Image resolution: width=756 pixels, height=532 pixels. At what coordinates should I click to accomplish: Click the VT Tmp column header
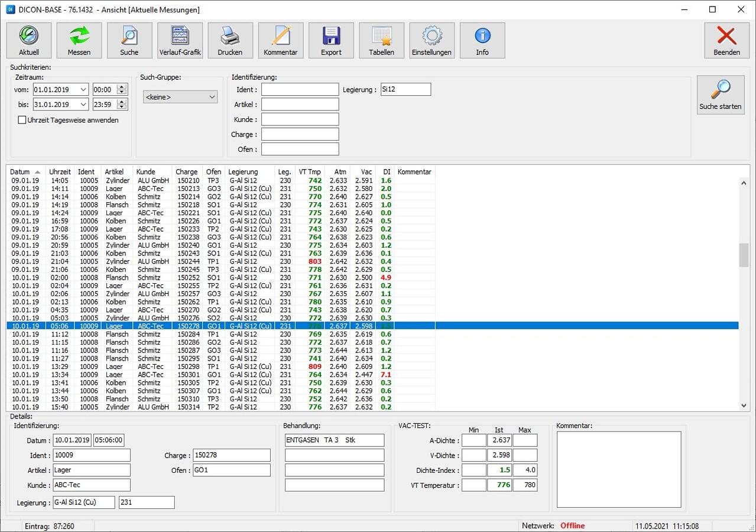pyautogui.click(x=310, y=172)
